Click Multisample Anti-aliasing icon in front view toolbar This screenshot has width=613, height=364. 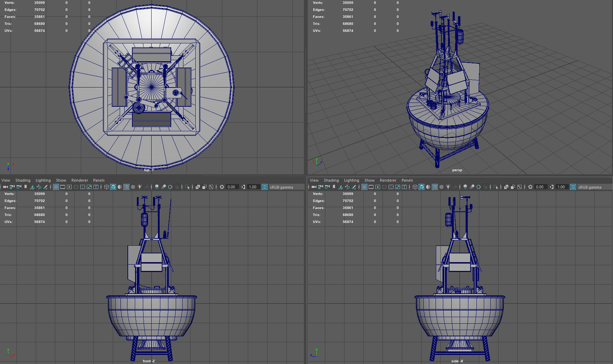point(170,187)
